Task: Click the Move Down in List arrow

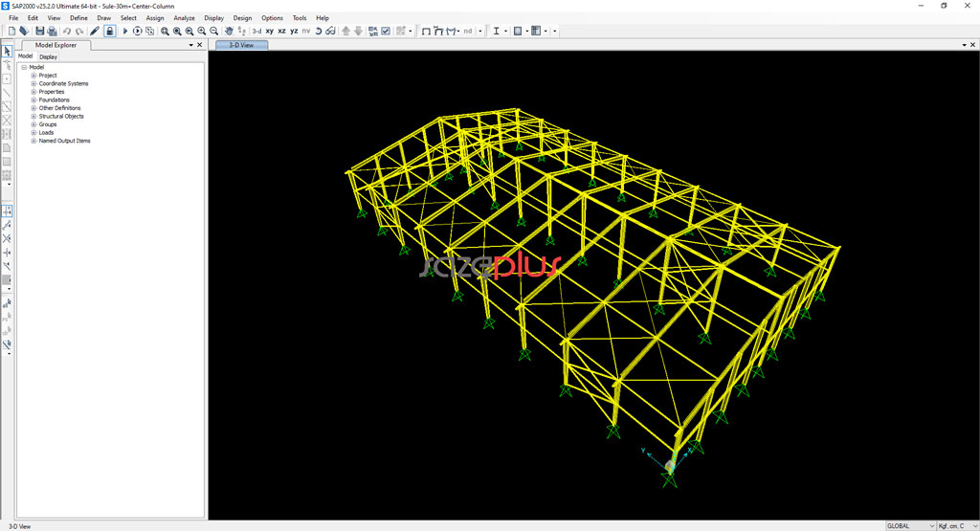Action: pos(358,31)
